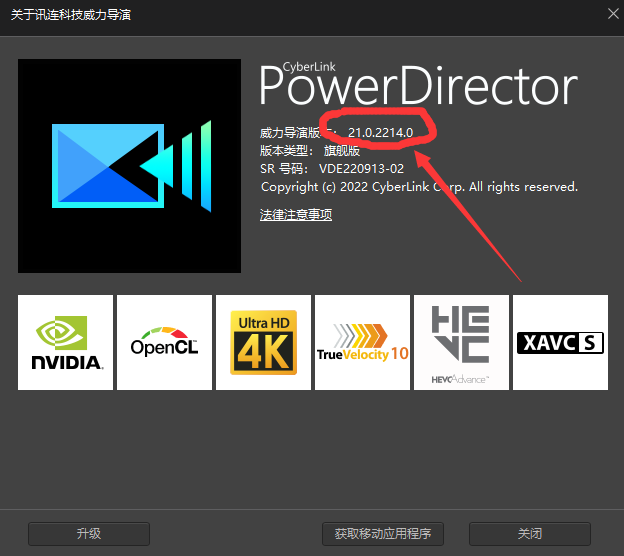The height and width of the screenshot is (556, 624).
Task: Click the 获取移动应用程序 button
Action: (383, 534)
